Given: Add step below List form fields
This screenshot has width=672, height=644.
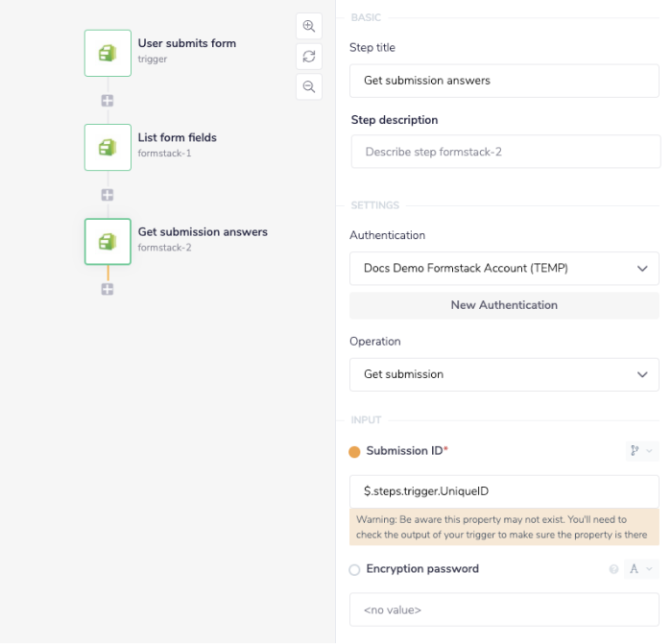Looking at the screenshot, I should click(x=108, y=195).
